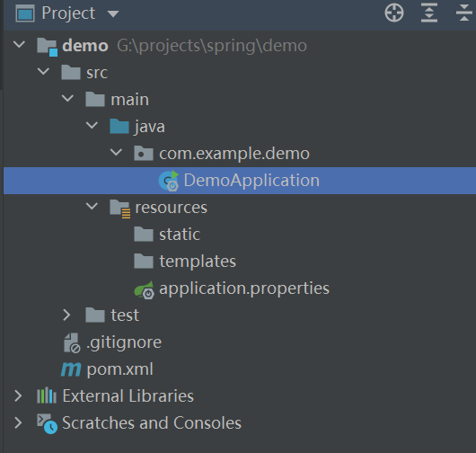
Task: Expand the External Libraries node chevron
Action: pos(18,395)
